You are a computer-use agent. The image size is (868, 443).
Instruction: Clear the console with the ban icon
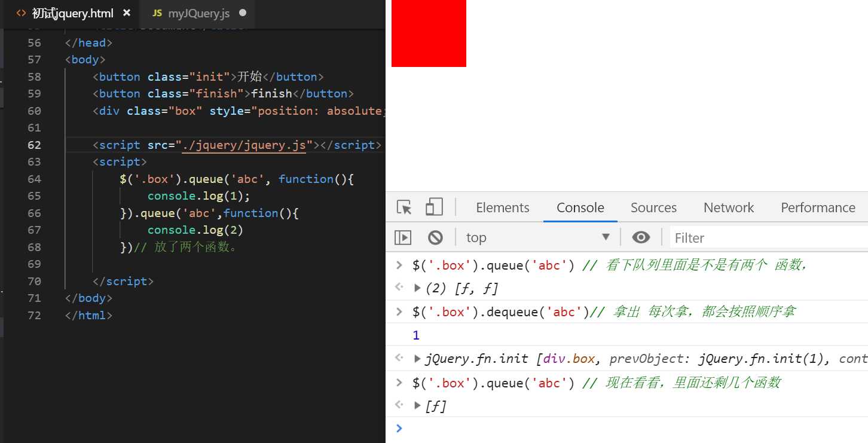[x=435, y=237]
